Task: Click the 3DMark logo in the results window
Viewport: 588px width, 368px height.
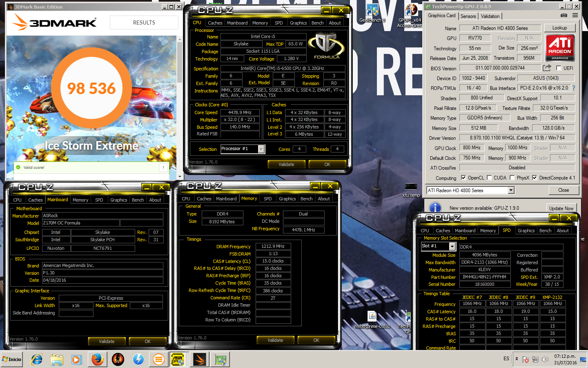Action: [55, 22]
